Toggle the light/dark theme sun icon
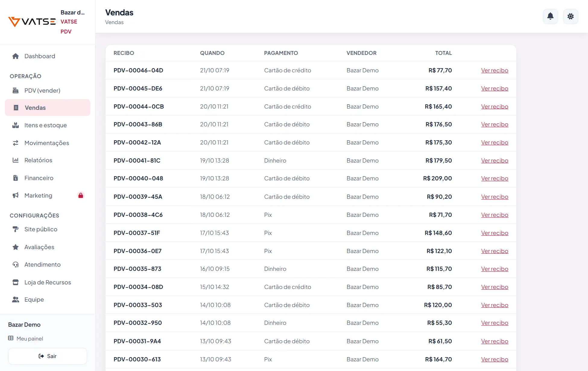 coord(571,16)
